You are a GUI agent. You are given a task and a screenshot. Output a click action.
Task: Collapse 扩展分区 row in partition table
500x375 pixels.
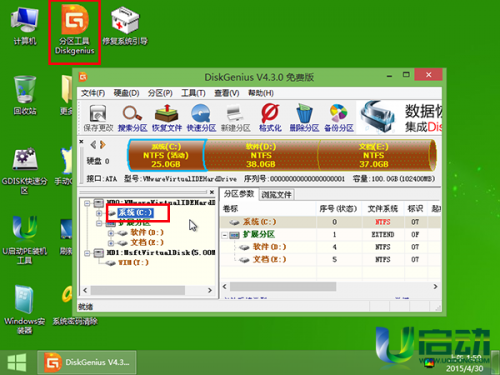tap(225, 235)
